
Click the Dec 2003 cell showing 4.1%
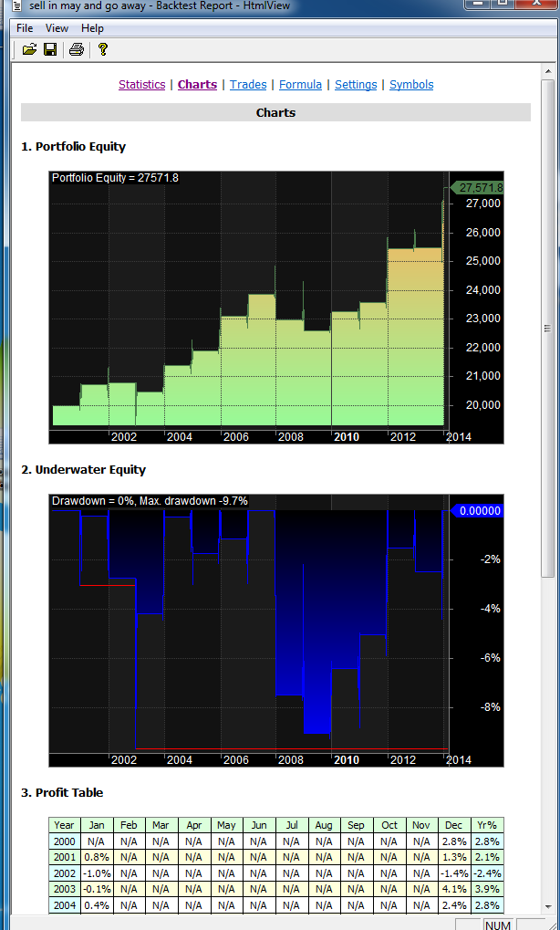[x=454, y=889]
